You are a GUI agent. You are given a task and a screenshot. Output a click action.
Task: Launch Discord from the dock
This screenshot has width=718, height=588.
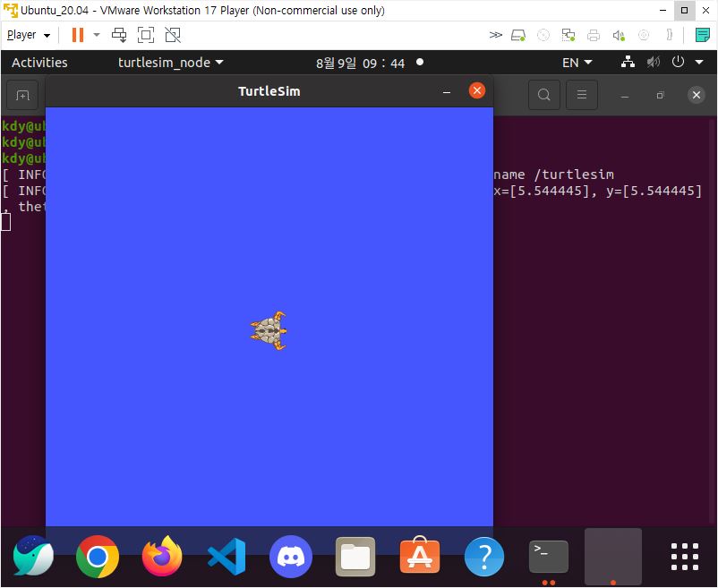291,557
